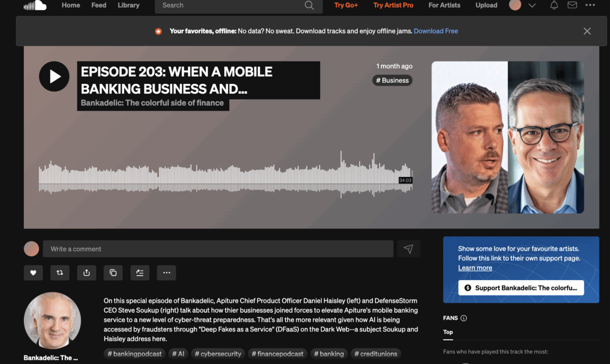610x364 pixels.
Task: Click the share icon button
Action: (x=86, y=273)
